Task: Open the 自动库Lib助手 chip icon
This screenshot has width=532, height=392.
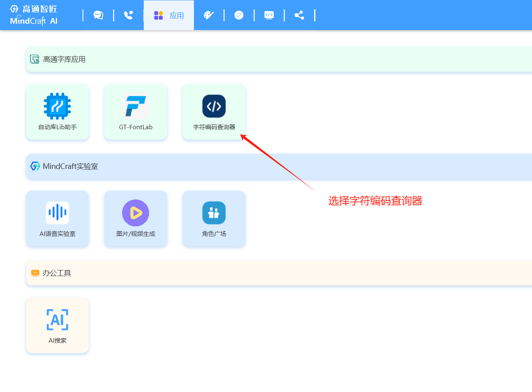Action: pos(57,106)
